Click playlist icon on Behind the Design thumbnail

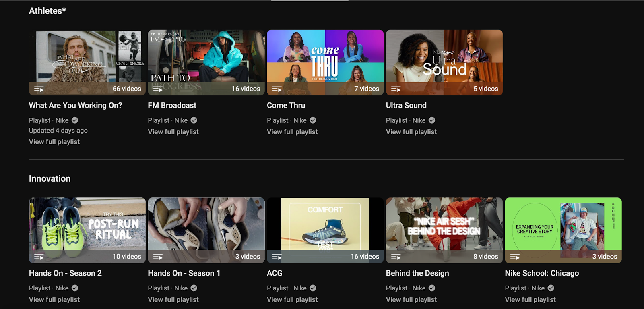[396, 257]
